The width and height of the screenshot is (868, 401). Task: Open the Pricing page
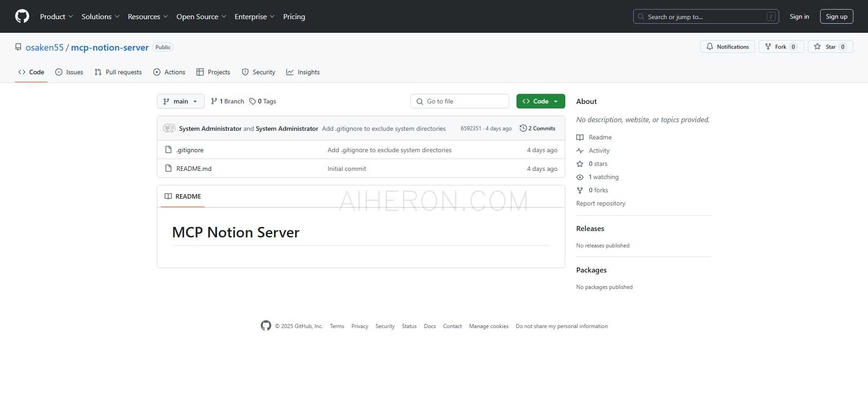point(294,16)
